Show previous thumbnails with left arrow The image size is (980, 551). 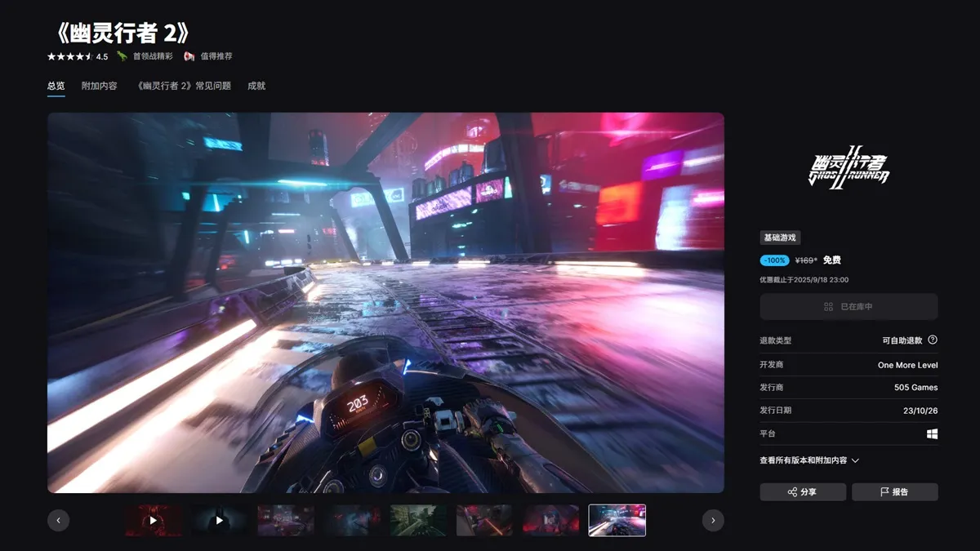click(58, 520)
